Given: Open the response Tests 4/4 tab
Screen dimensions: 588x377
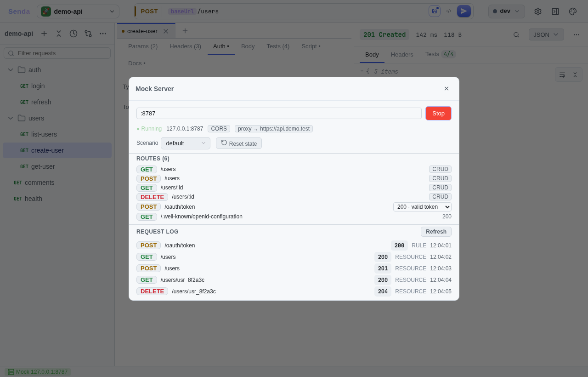Looking at the screenshot, I should 440,54.
